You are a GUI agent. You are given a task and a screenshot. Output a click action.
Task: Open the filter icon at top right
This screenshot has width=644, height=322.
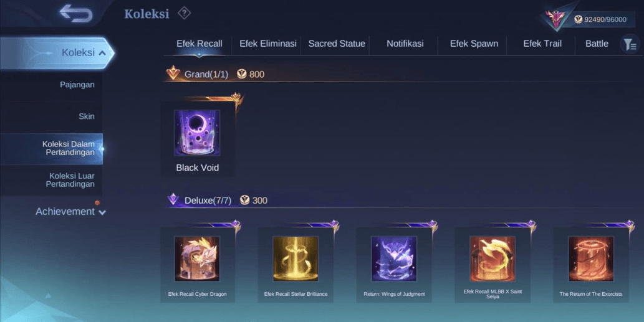point(630,44)
